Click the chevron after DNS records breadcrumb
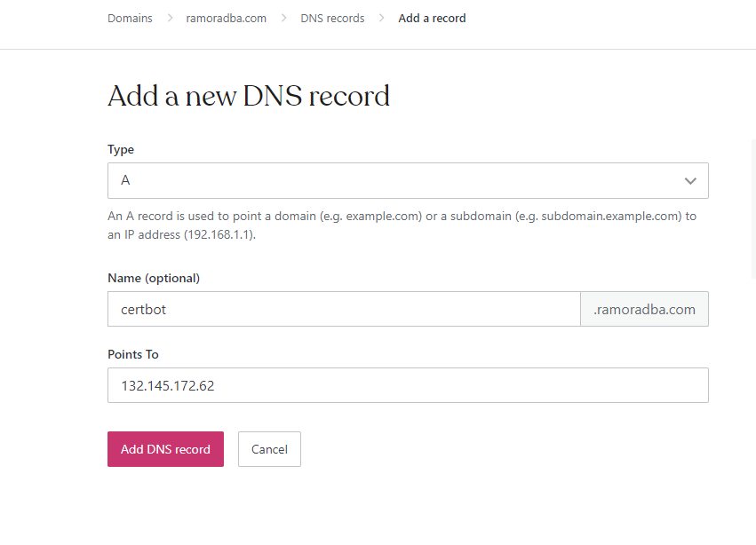This screenshot has width=756, height=545. (x=381, y=18)
